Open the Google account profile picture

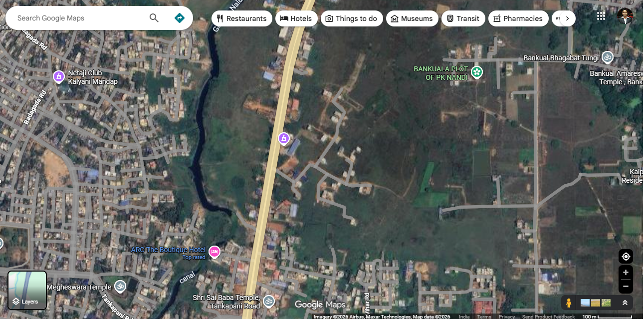click(625, 16)
